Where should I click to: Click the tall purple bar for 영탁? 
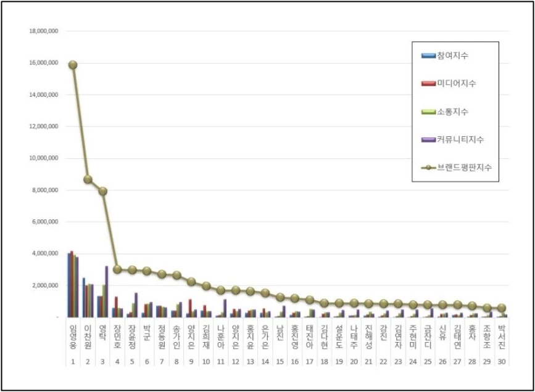click(x=107, y=292)
